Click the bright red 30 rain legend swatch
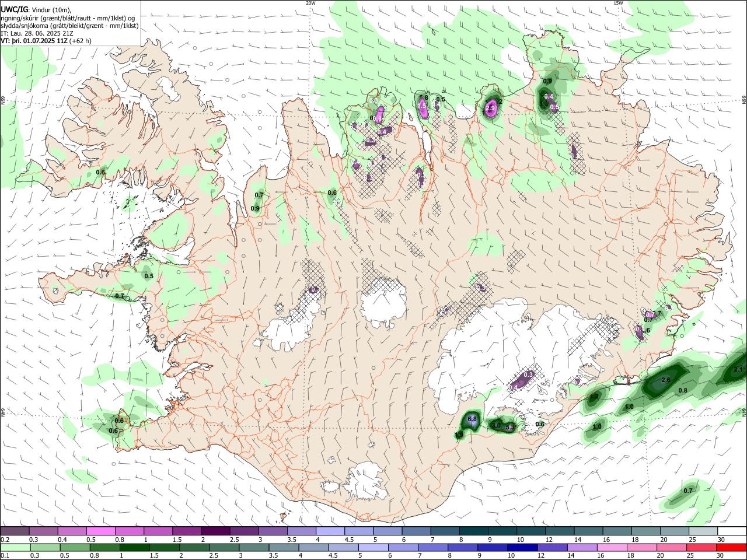Image resolution: width=747 pixels, height=560 pixels. 732,548
